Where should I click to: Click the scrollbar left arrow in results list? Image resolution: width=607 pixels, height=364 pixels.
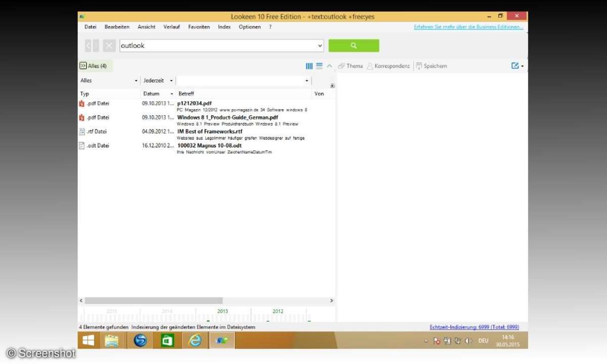pyautogui.click(x=81, y=301)
